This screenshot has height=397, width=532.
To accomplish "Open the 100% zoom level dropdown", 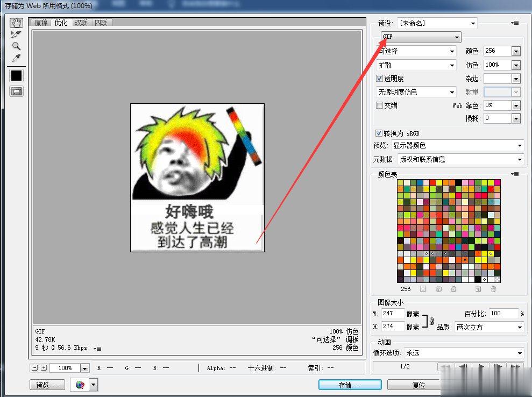I will click(x=84, y=368).
